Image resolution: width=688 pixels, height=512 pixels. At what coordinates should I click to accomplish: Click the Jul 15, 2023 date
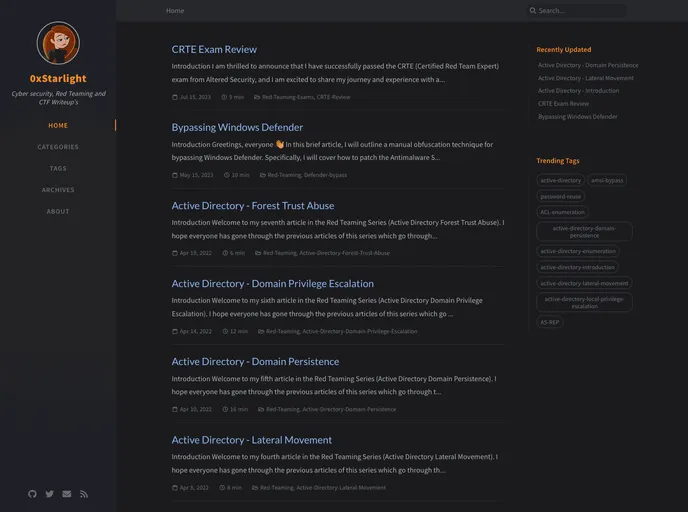click(x=195, y=97)
